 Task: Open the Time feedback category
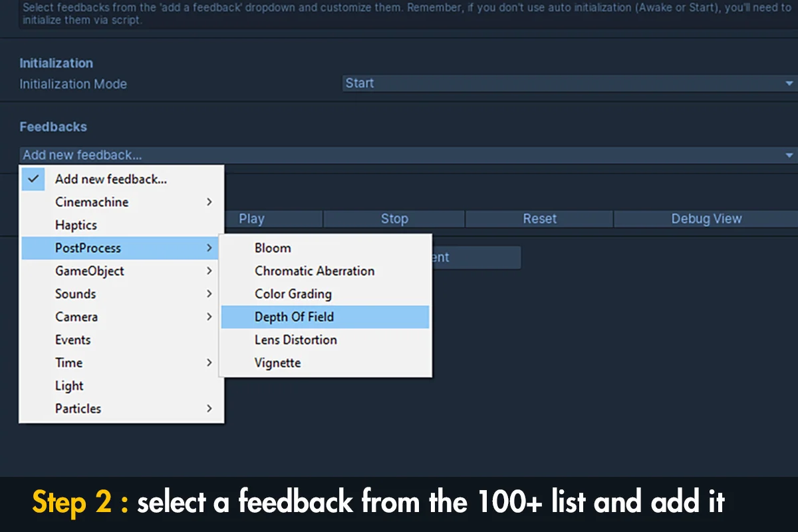point(68,362)
